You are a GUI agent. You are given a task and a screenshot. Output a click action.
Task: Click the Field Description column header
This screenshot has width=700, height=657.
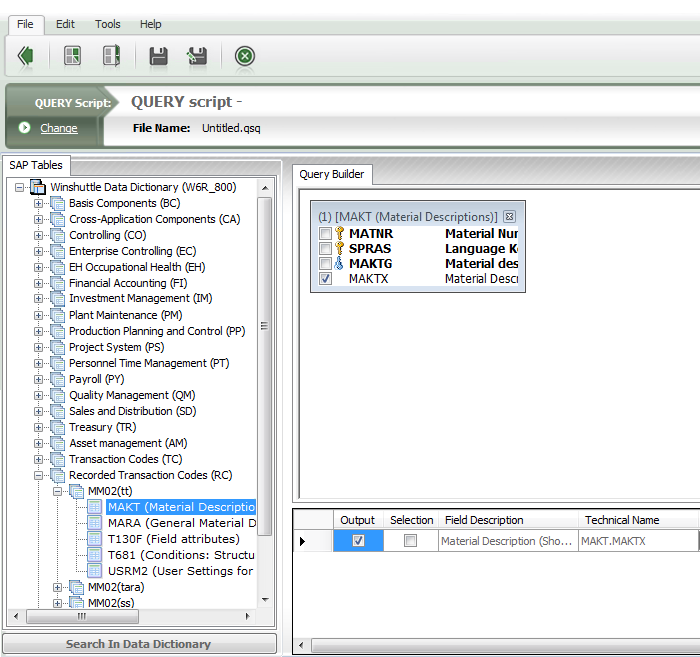508,520
